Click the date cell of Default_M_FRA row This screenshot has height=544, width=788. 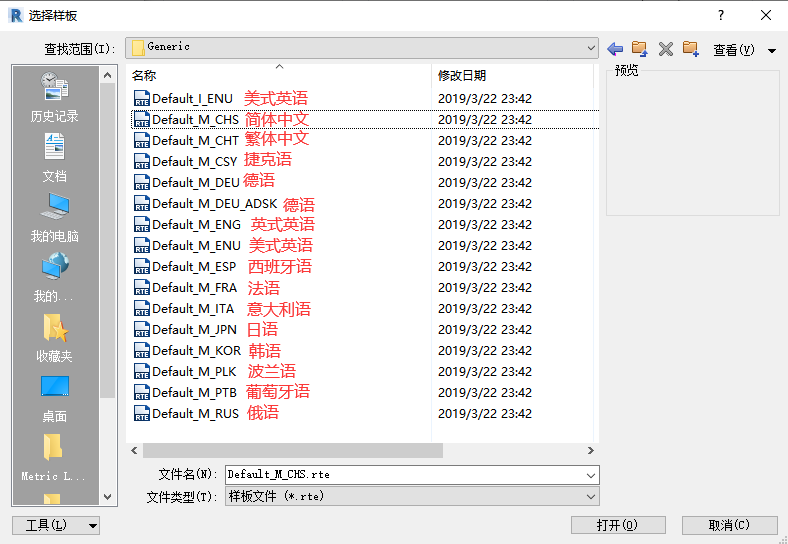click(x=484, y=288)
